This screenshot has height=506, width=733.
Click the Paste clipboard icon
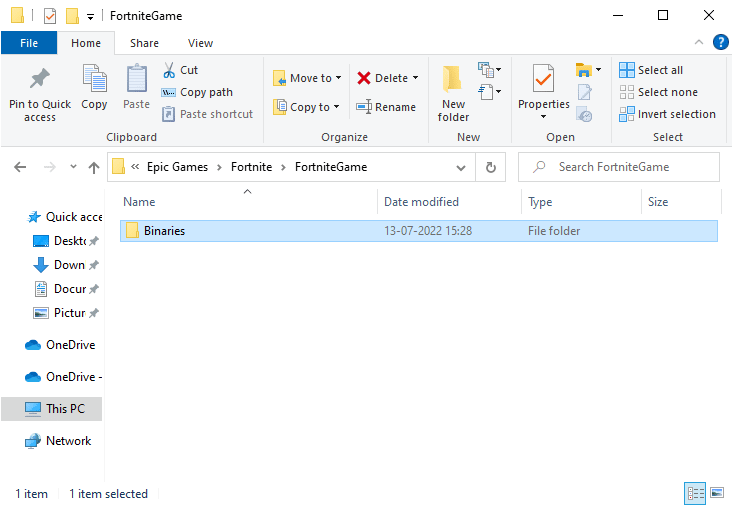coord(137,79)
